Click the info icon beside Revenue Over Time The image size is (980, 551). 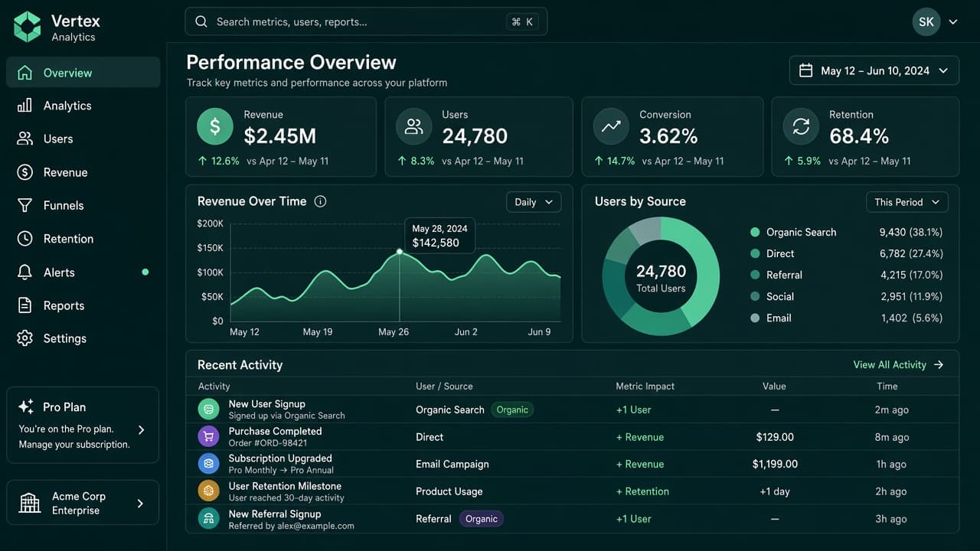321,201
